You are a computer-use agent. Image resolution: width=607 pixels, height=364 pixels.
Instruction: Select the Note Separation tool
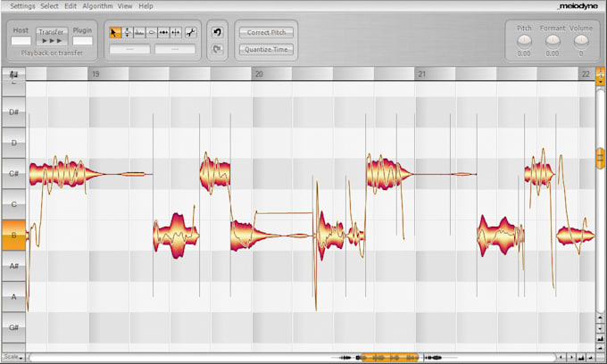[x=175, y=33]
